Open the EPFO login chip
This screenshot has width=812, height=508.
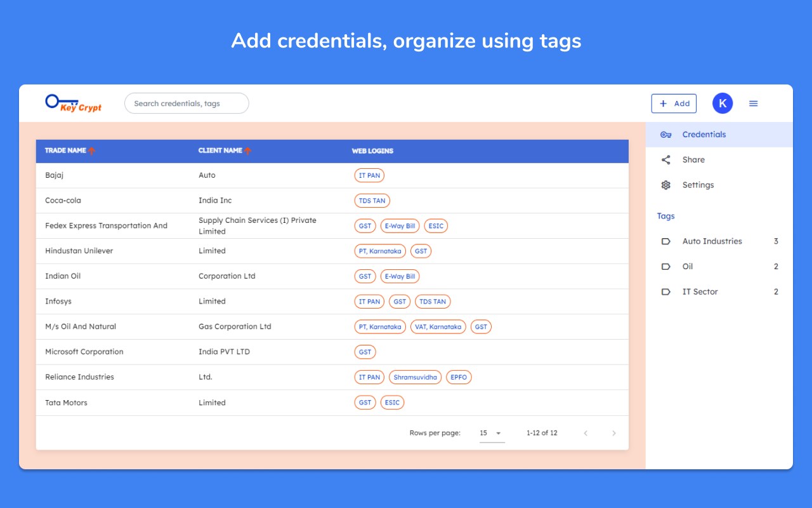click(x=459, y=378)
